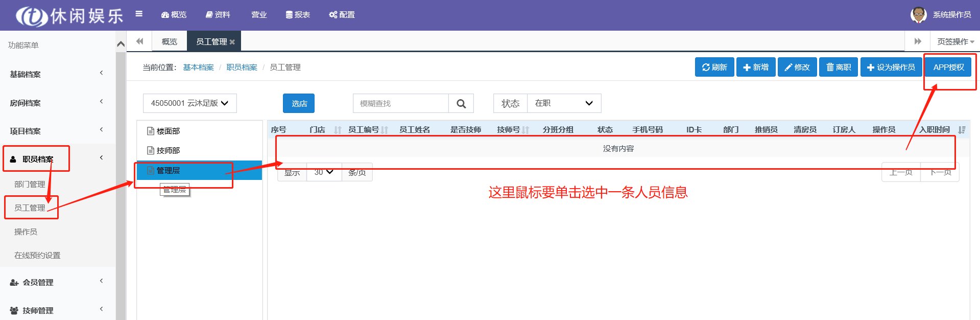Sort the table by 员工编号 column
980x320 pixels.
[x=385, y=130]
